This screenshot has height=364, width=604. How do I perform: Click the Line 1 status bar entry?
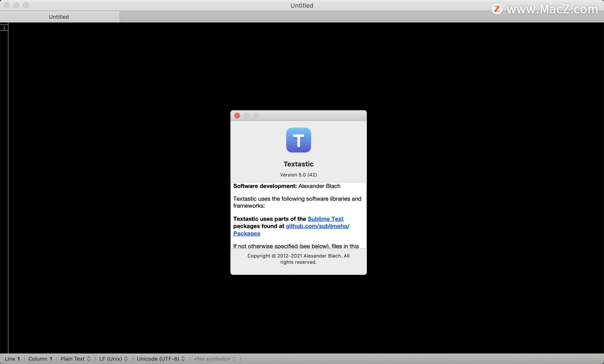(12, 359)
